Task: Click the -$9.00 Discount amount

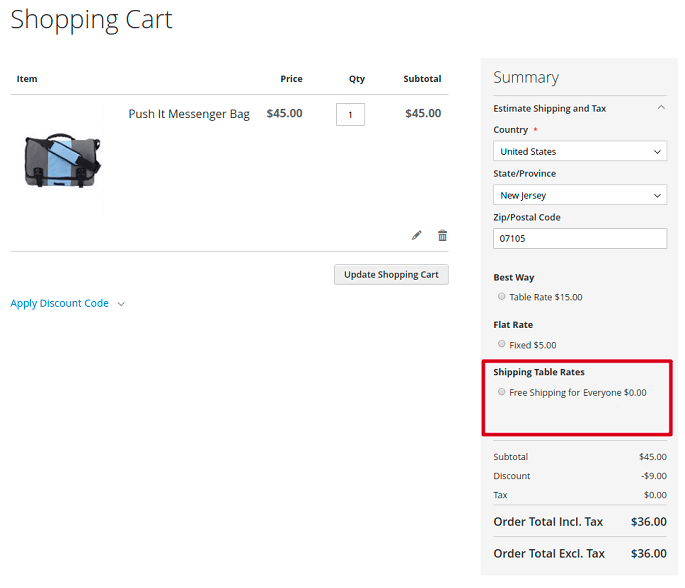Action: tap(653, 476)
